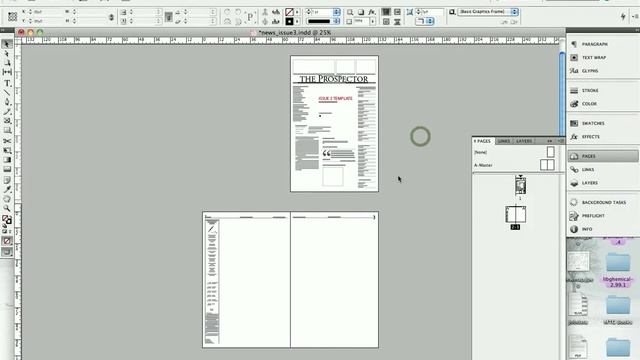
Task: Click Apply None button in toolbox
Action: [x=7, y=241]
